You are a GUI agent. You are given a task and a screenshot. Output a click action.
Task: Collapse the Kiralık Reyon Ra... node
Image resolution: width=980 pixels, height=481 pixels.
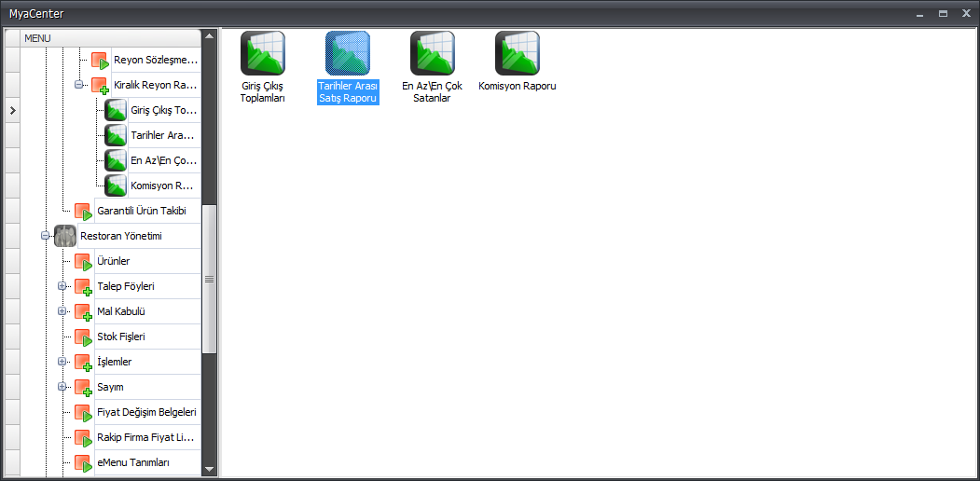(x=78, y=85)
